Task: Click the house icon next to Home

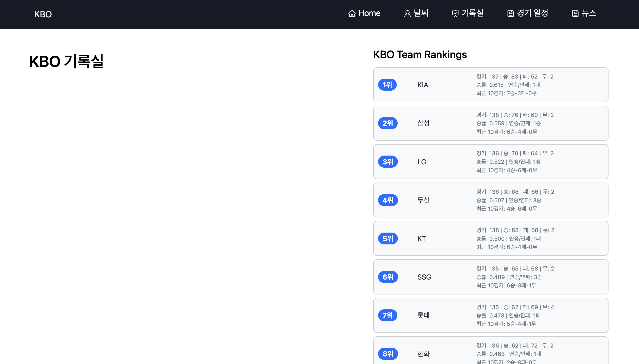Action: (352, 14)
